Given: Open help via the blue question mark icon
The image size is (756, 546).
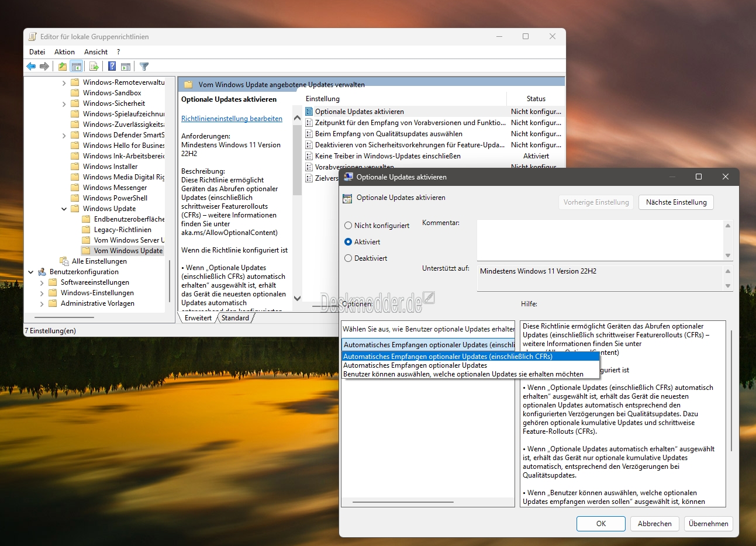Looking at the screenshot, I should (x=112, y=67).
